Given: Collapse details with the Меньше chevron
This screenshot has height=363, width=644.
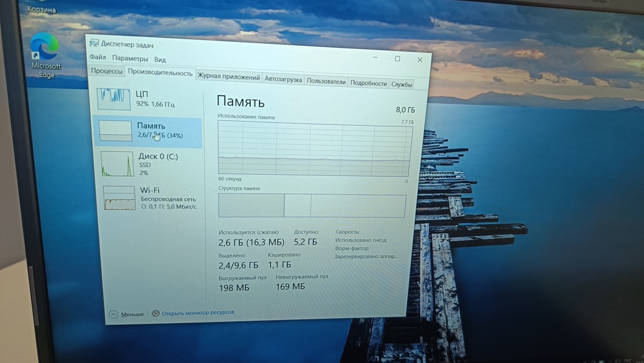Looking at the screenshot, I should click(113, 315).
